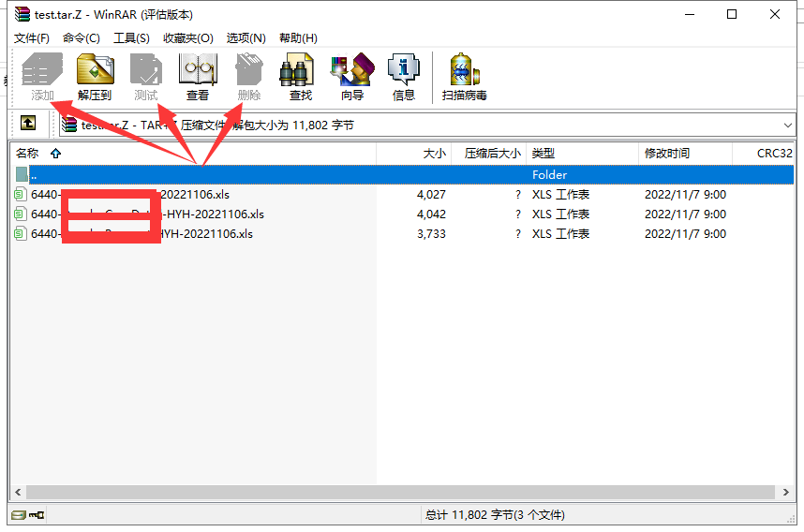Go up one folder level icon
Image resolution: width=804 pixels, height=532 pixels.
[28, 123]
